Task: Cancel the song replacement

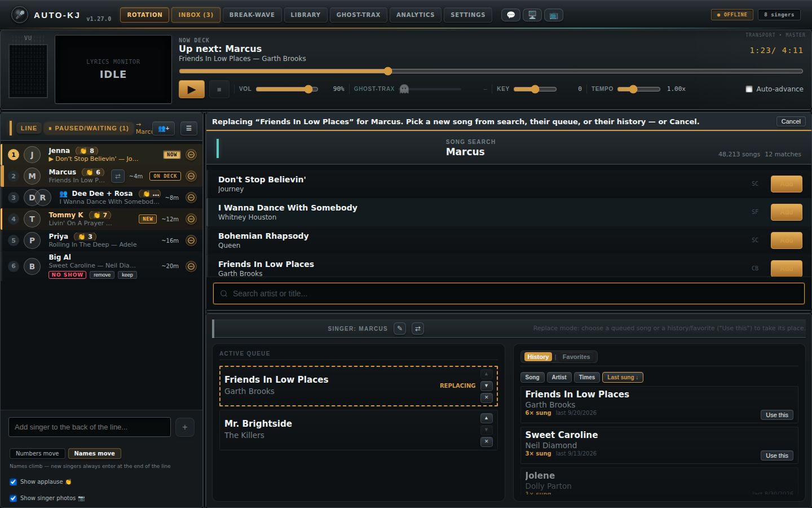Action: click(791, 121)
